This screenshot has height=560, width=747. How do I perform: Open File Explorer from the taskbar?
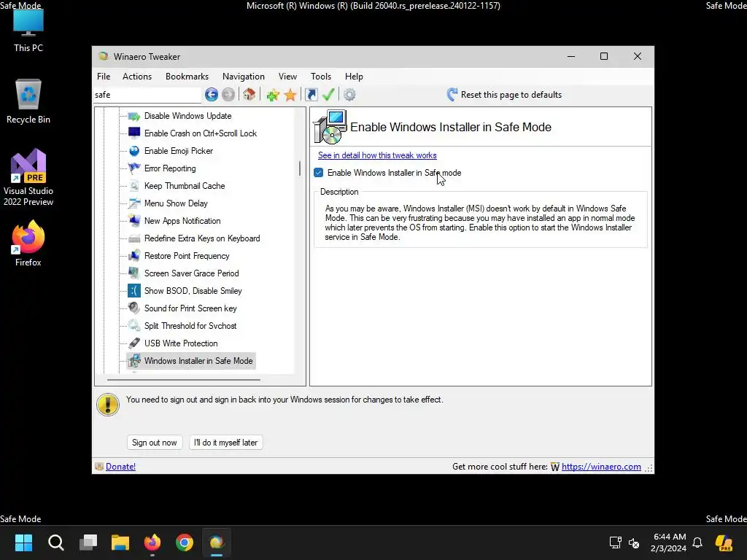(120, 542)
